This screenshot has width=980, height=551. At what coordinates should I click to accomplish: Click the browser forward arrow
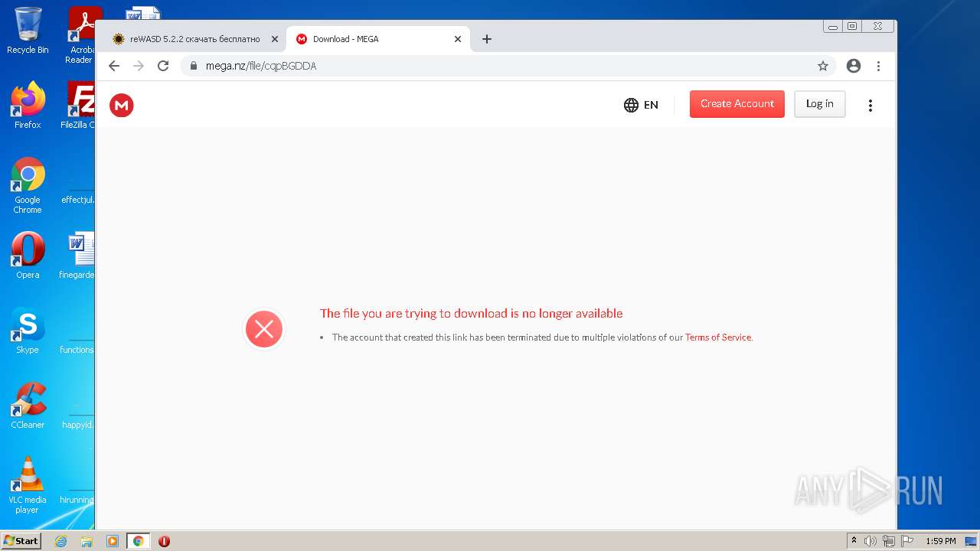click(x=139, y=66)
